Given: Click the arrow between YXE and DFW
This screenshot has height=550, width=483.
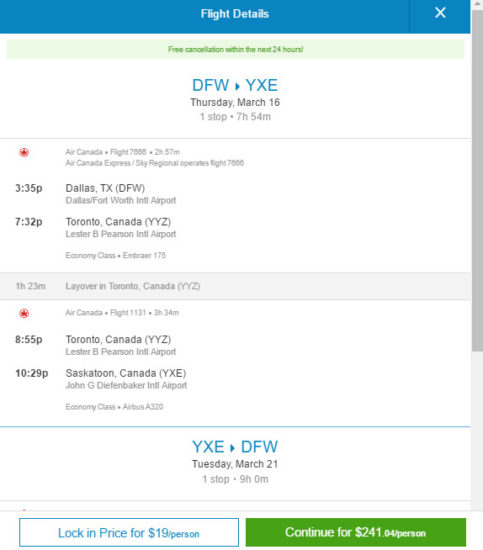Looking at the screenshot, I should coord(232,448).
